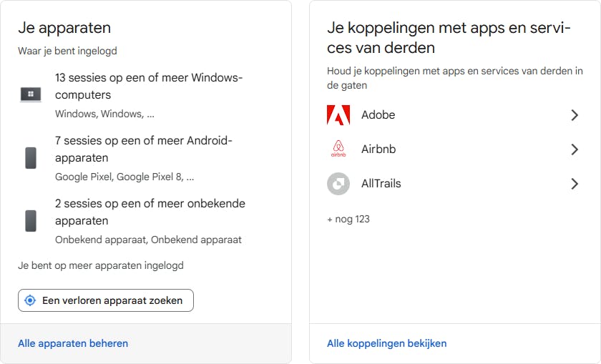The height and width of the screenshot is (364, 601).
Task: Click the AllTrails logo icon
Action: pyautogui.click(x=338, y=184)
